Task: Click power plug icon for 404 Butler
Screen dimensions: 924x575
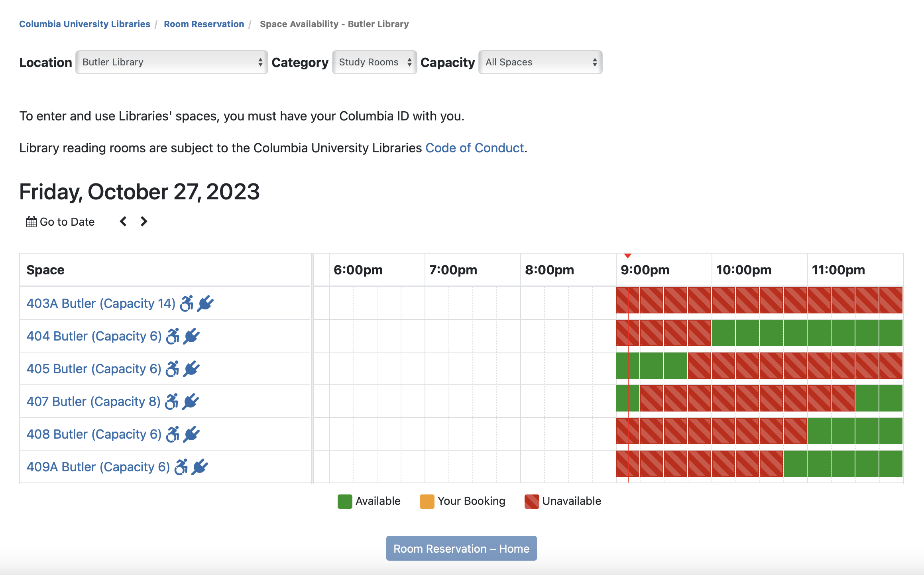Action: (192, 336)
